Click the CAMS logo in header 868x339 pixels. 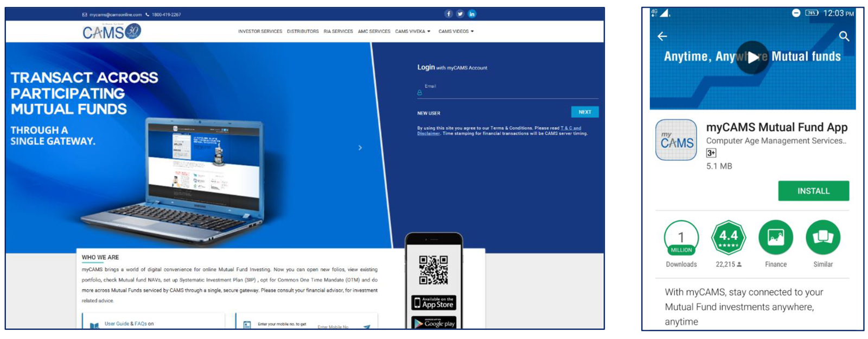(111, 32)
